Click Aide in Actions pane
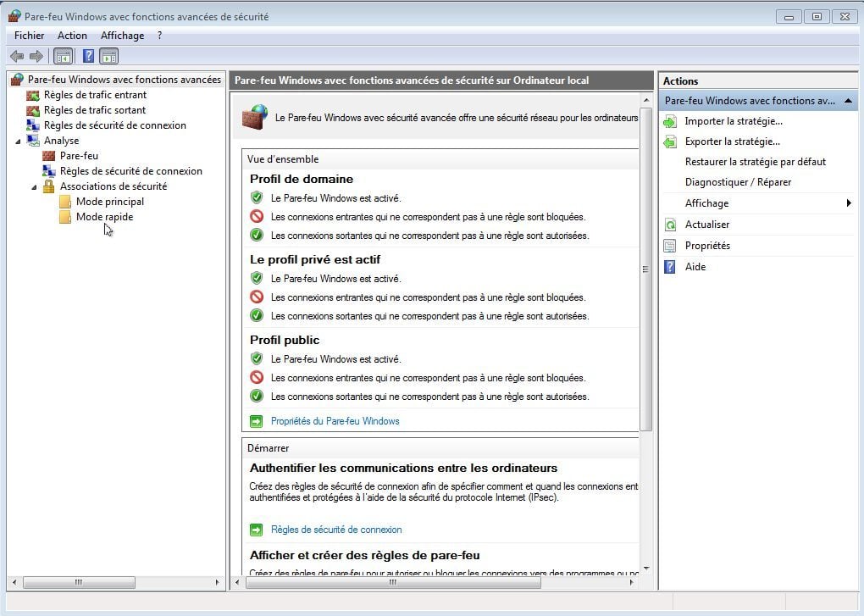Image resolution: width=864 pixels, height=616 pixels. click(x=695, y=267)
